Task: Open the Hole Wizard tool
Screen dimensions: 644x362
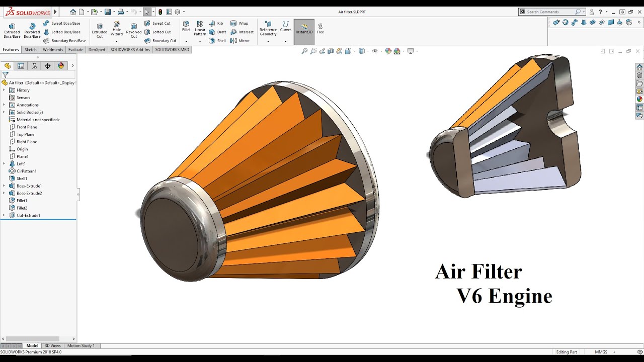Action: pyautogui.click(x=117, y=28)
